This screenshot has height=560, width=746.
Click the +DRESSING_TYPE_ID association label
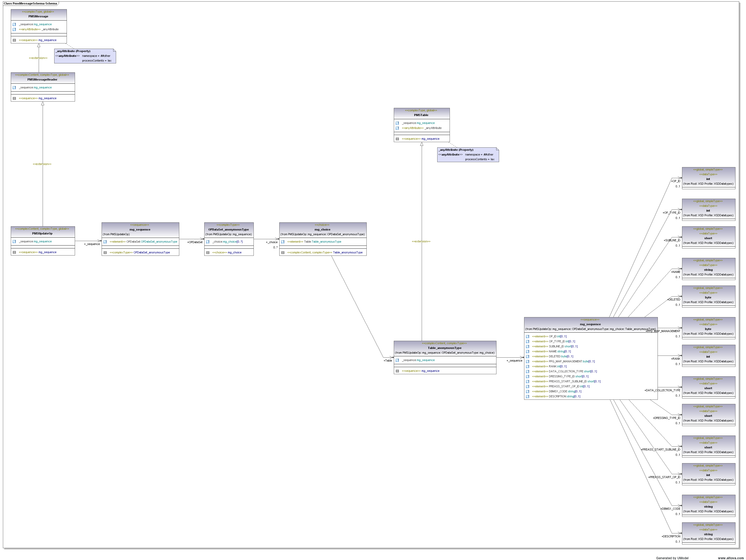pos(667,418)
